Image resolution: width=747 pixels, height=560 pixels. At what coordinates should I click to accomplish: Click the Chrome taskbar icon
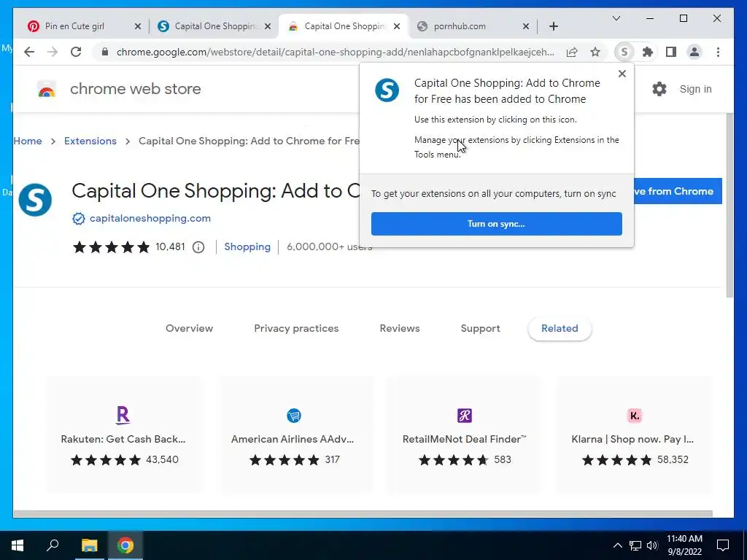125,545
